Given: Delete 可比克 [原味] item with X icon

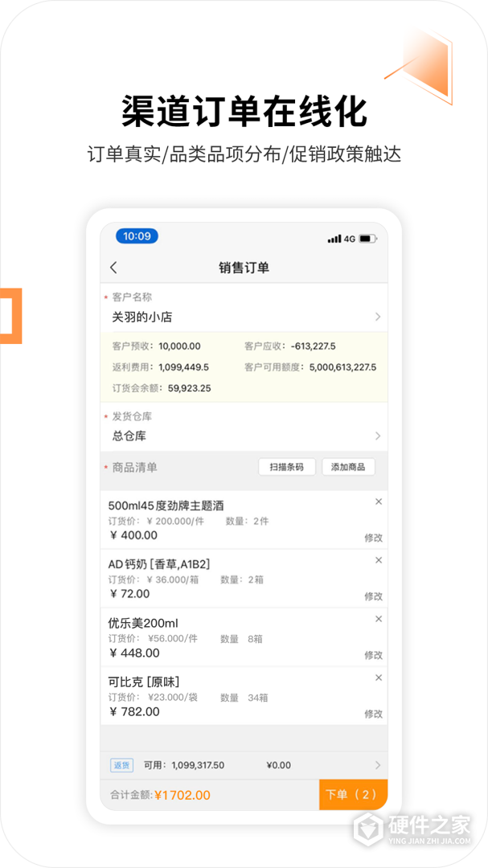Looking at the screenshot, I should click(379, 678).
